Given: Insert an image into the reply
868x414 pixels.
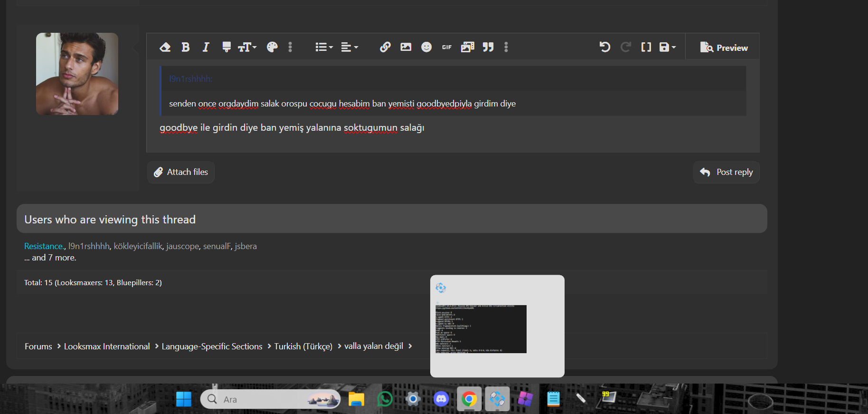Looking at the screenshot, I should pos(406,47).
